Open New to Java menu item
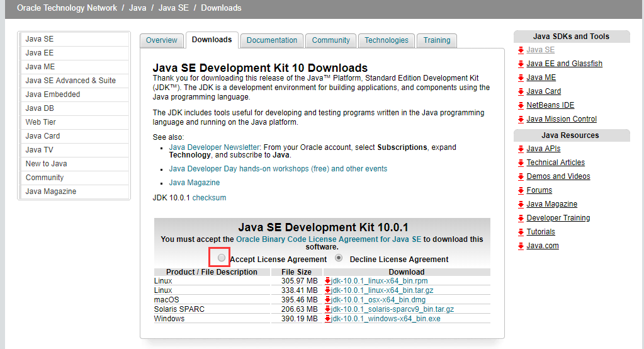 pyautogui.click(x=74, y=164)
